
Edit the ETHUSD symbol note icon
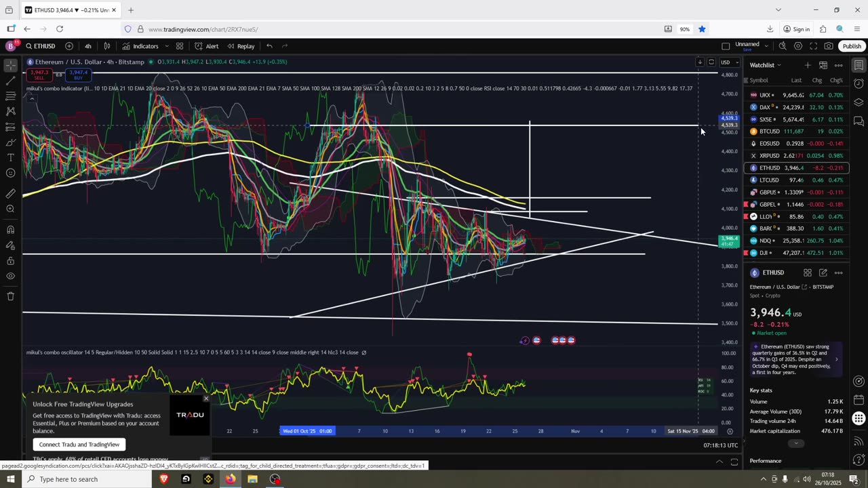pos(823,272)
